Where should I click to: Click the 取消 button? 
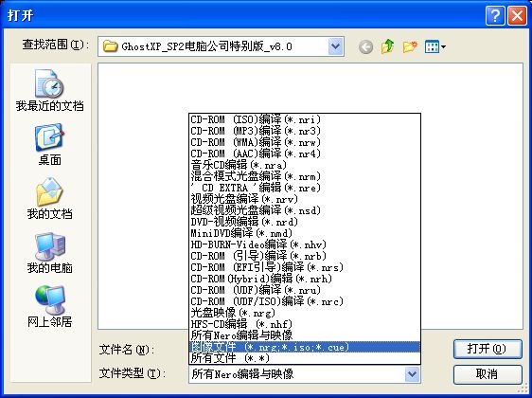[x=488, y=374]
